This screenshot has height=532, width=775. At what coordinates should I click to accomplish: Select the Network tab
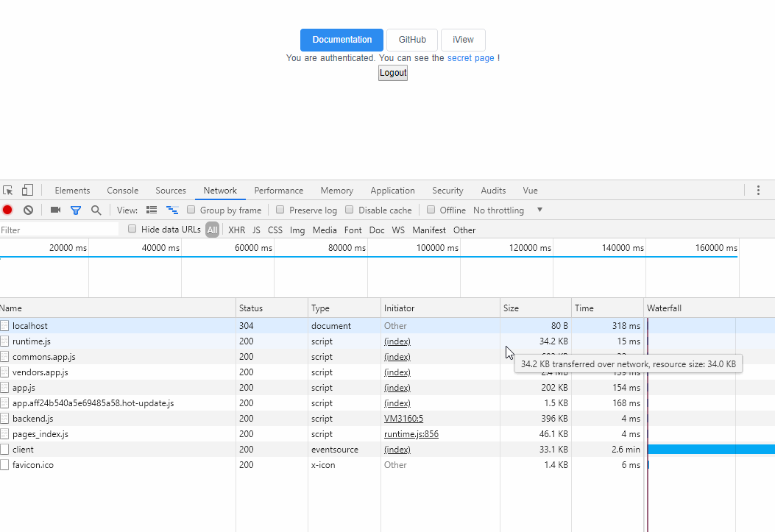click(220, 190)
